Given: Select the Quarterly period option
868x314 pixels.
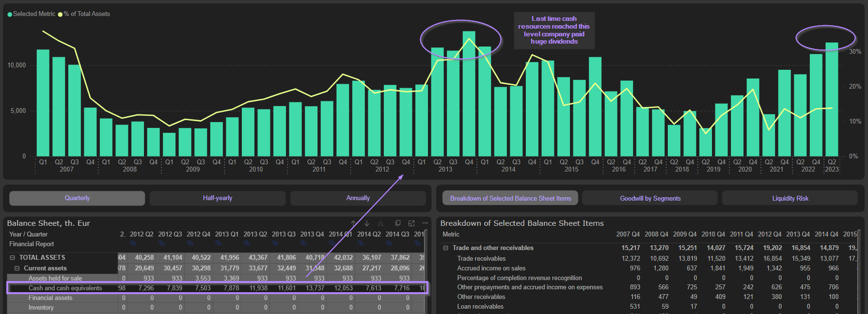Looking at the screenshot, I should point(77,198).
